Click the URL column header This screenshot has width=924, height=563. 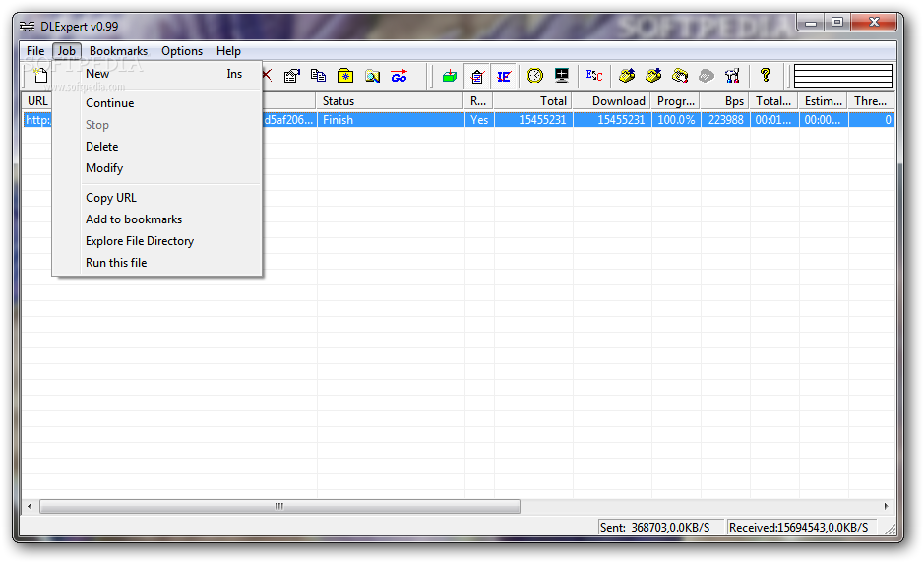tap(37, 101)
